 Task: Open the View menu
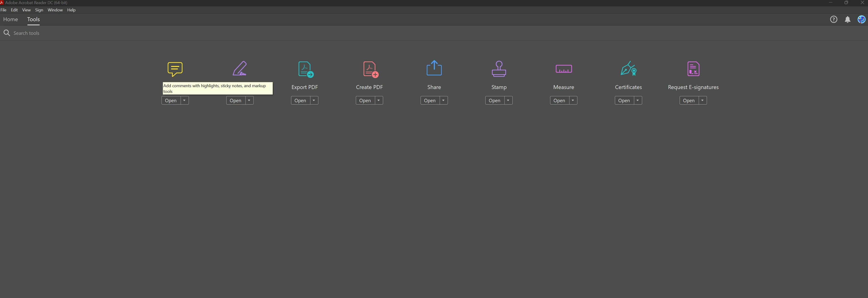[x=26, y=10]
